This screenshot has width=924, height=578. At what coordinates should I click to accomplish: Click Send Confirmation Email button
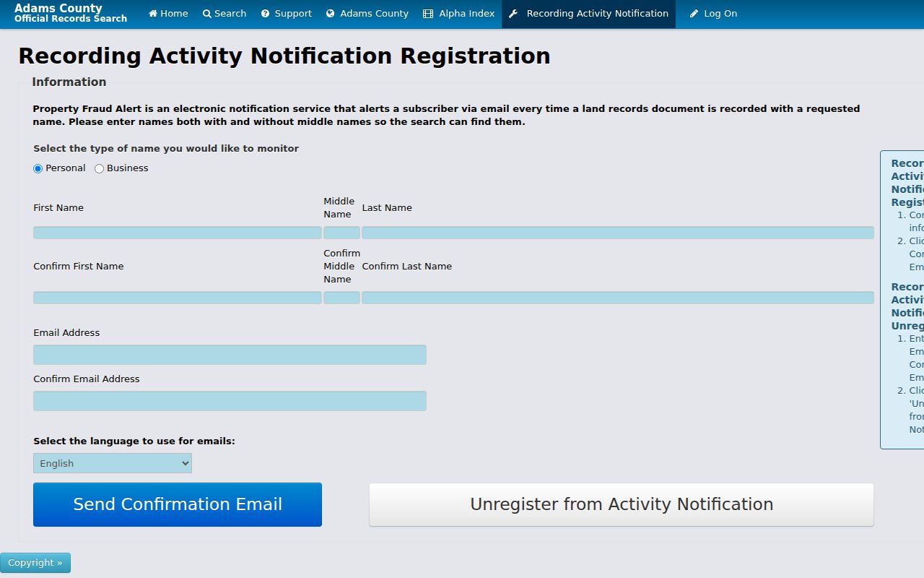click(178, 504)
